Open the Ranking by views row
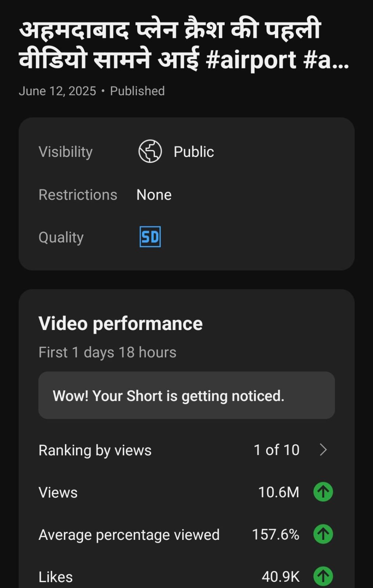The height and width of the screenshot is (588, 373). point(186,450)
